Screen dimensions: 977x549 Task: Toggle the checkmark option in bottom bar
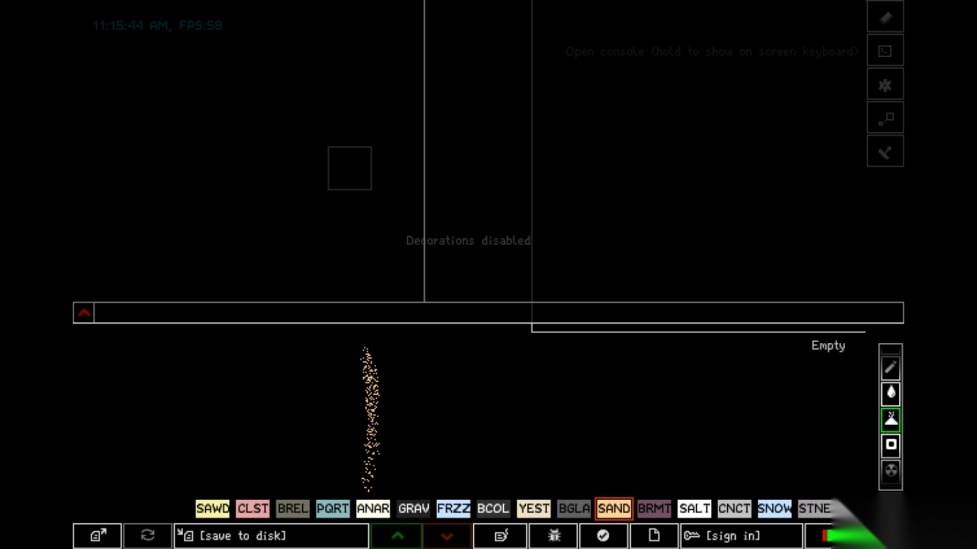[603, 536]
